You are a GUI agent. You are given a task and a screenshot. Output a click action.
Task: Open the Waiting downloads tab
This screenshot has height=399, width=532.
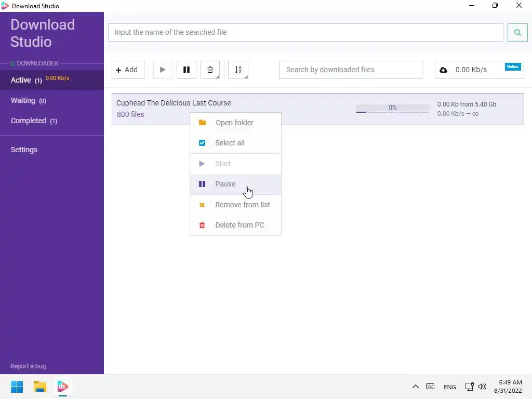coord(52,100)
